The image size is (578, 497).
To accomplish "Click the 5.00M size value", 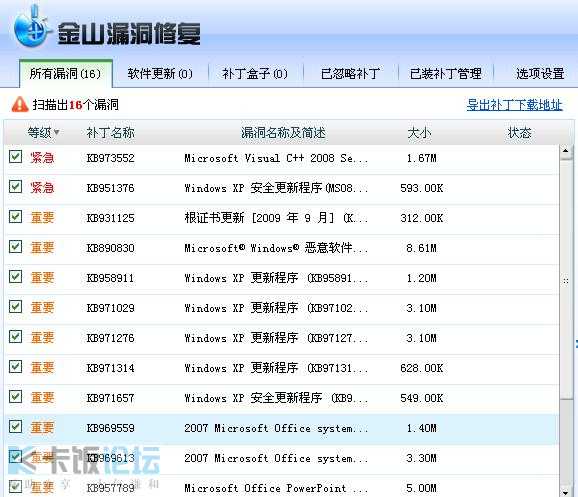I will point(421,488).
